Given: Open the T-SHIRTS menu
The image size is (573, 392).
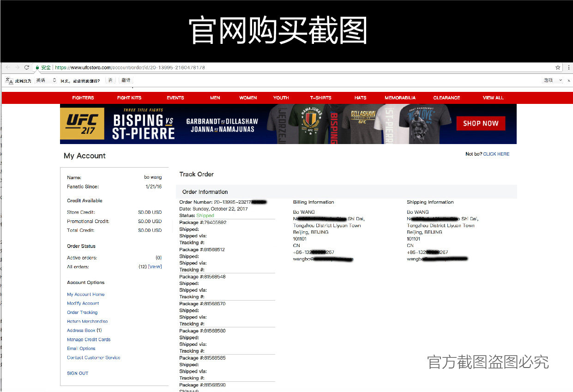Looking at the screenshot, I should (321, 98).
